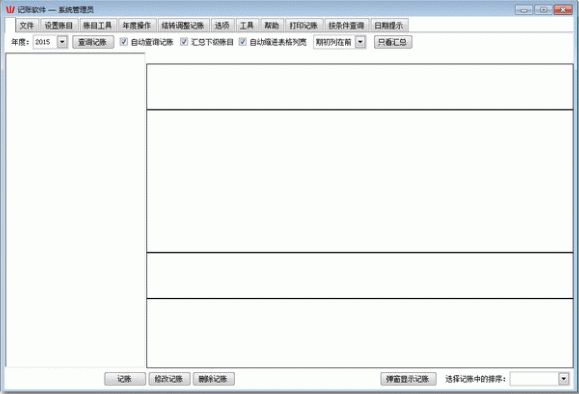Open the 账目工具 menu
Image resolution: width=579 pixels, height=394 pixels.
98,25
